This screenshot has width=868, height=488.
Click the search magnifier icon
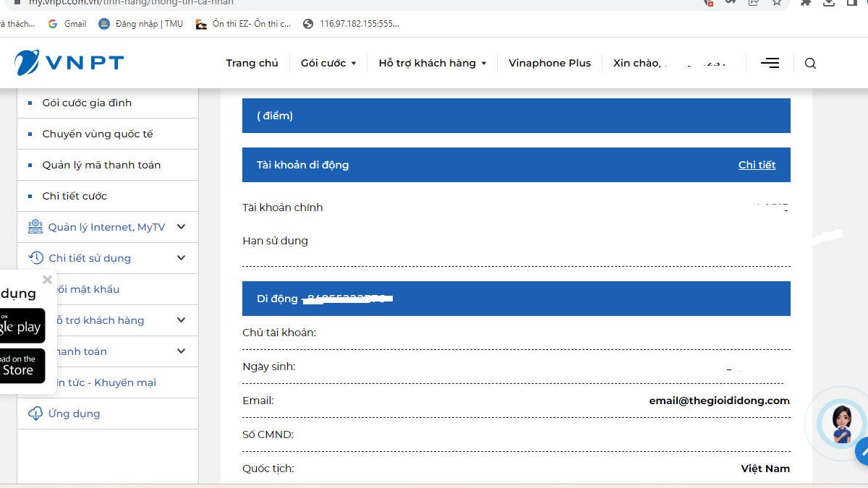[x=810, y=63]
